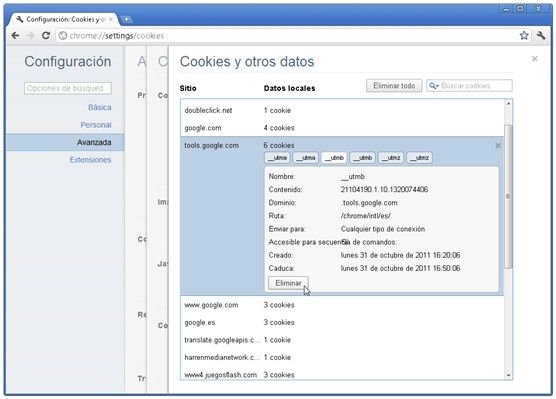556x399 pixels.
Task: Select the harrenmedianetwork.c... row
Action: coord(342,357)
